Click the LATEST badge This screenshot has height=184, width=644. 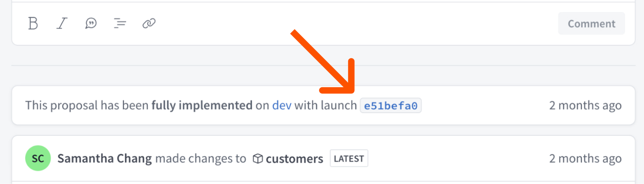tap(349, 159)
